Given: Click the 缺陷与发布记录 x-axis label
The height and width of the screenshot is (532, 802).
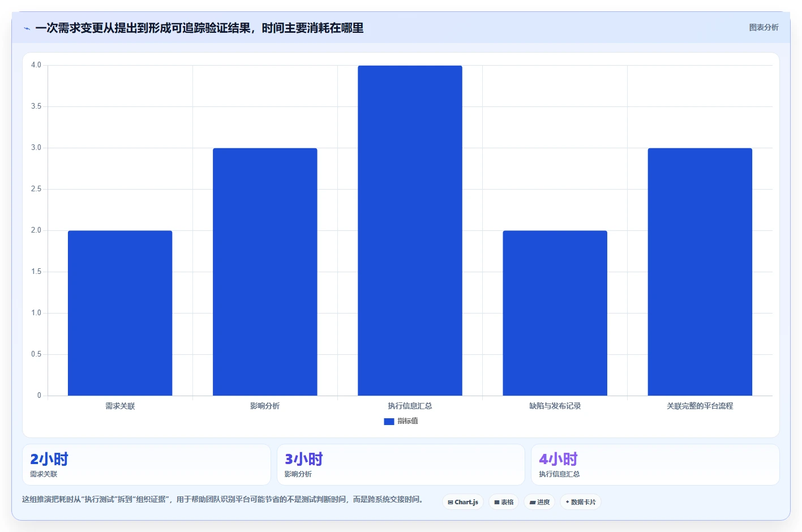Looking at the screenshot, I should [x=555, y=406].
